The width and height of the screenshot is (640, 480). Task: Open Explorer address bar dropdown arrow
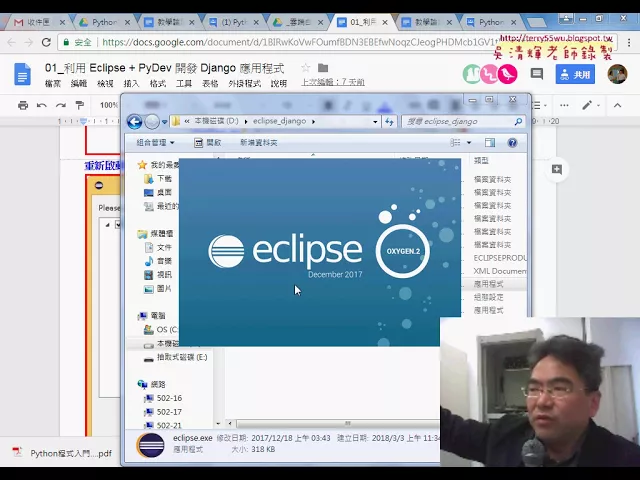(375, 121)
